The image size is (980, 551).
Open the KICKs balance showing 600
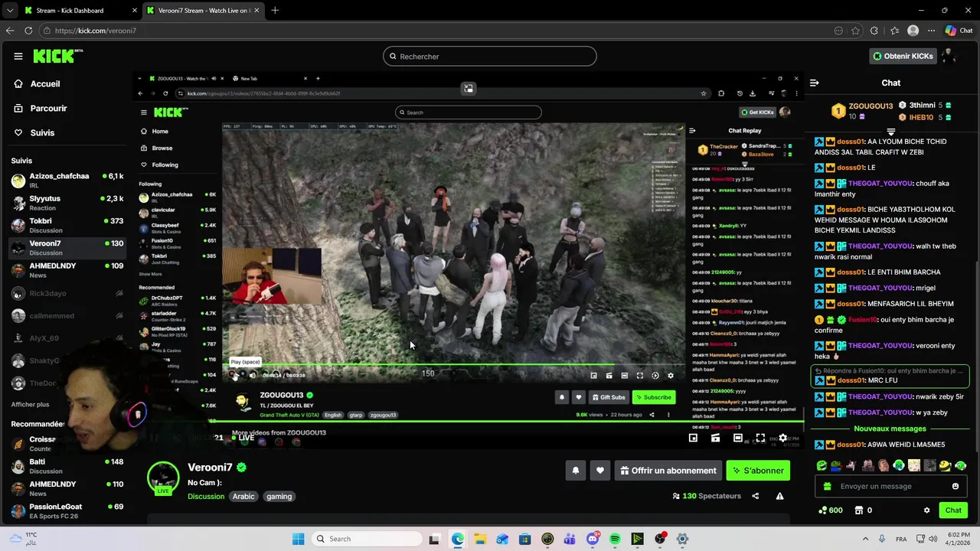point(830,510)
